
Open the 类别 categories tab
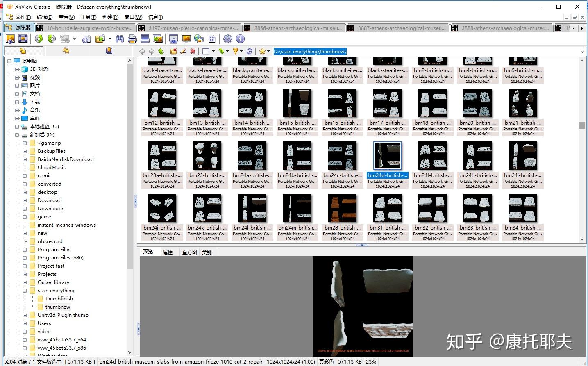click(207, 252)
